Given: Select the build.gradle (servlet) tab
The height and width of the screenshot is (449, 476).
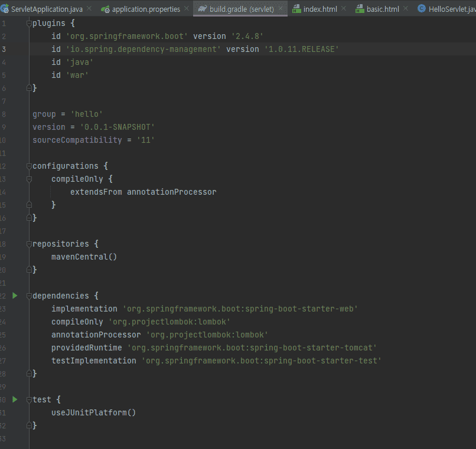Looking at the screenshot, I should tap(242, 9).
